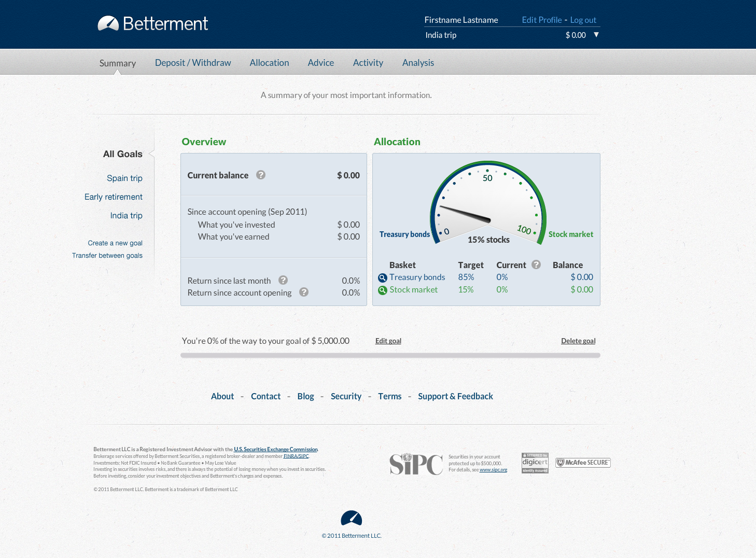Click U.S. Securities Exchange Commission link

tap(276, 449)
